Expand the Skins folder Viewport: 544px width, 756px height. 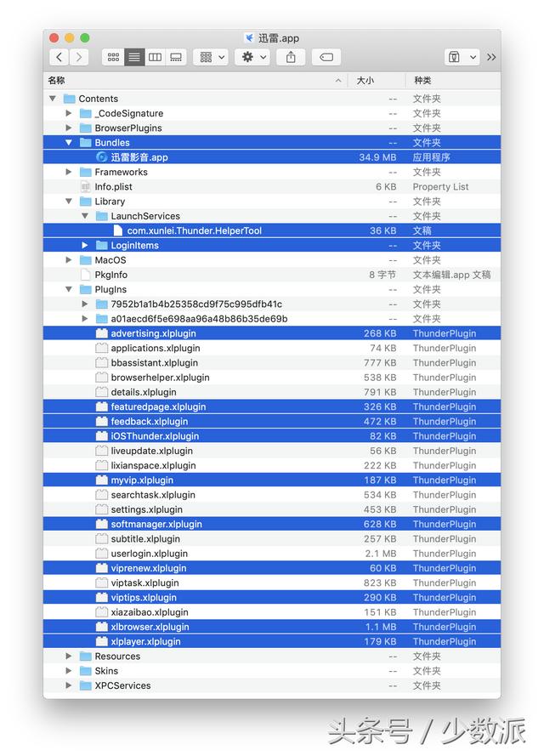coord(68,671)
